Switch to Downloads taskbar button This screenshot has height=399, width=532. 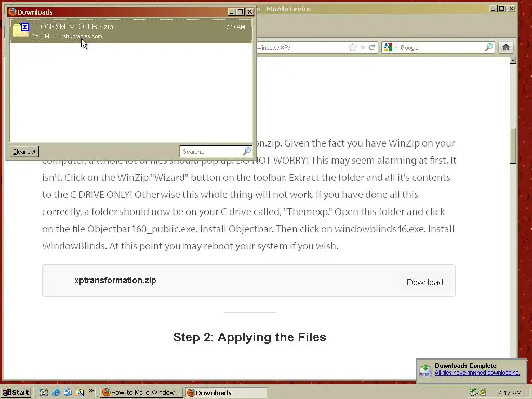(226, 393)
